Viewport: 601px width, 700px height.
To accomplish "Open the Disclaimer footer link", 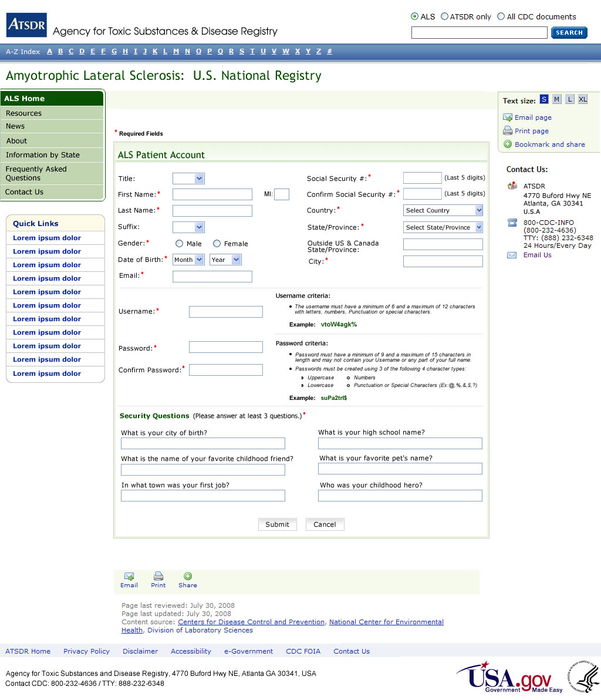I will 140,651.
